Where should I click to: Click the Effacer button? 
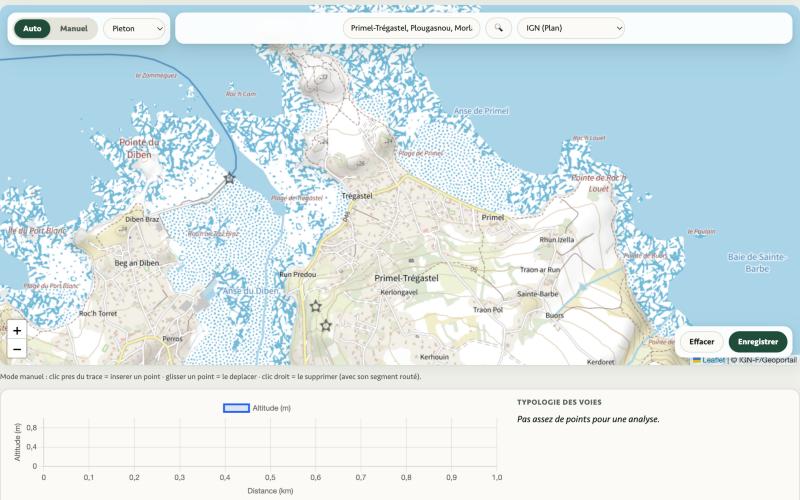[702, 342]
